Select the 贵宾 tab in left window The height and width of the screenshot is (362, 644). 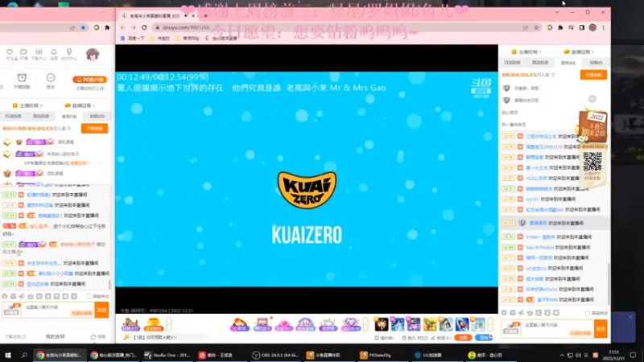69,116
